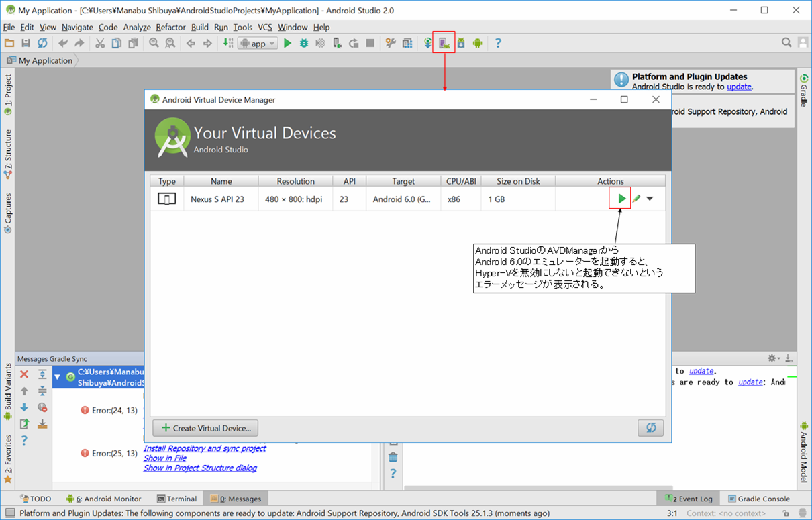Go to next message with blue down arrow
Viewport: 812px width, 520px height.
(24, 407)
